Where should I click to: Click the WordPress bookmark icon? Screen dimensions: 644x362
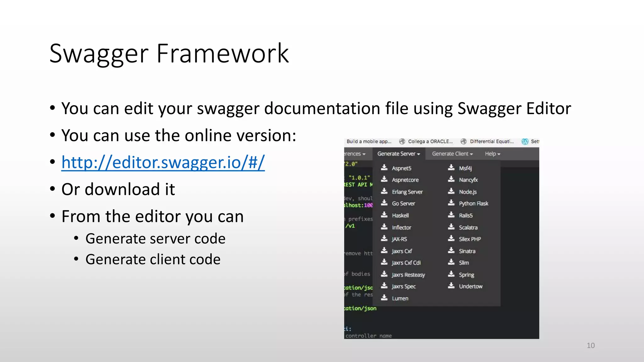[x=525, y=141]
